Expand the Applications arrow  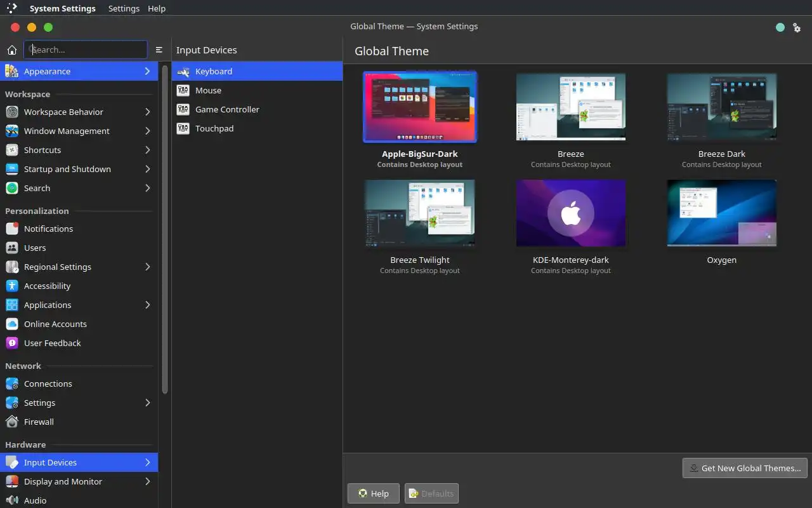coord(147,305)
